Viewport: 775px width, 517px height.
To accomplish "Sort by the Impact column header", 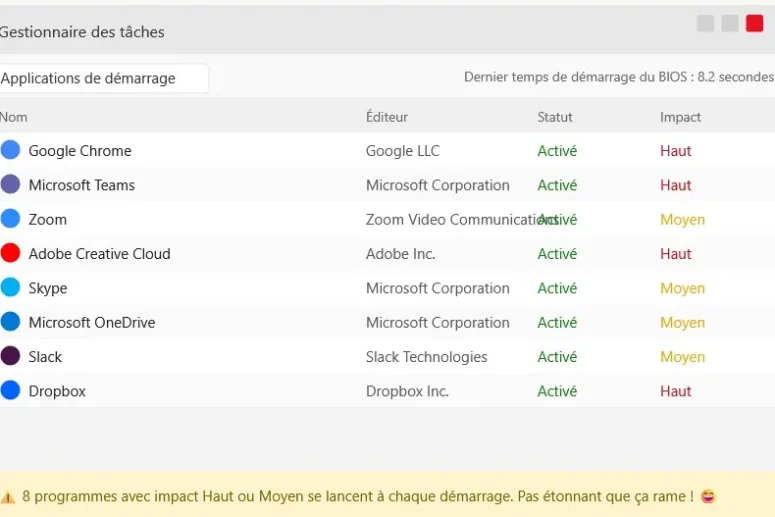I will pyautogui.click(x=680, y=117).
